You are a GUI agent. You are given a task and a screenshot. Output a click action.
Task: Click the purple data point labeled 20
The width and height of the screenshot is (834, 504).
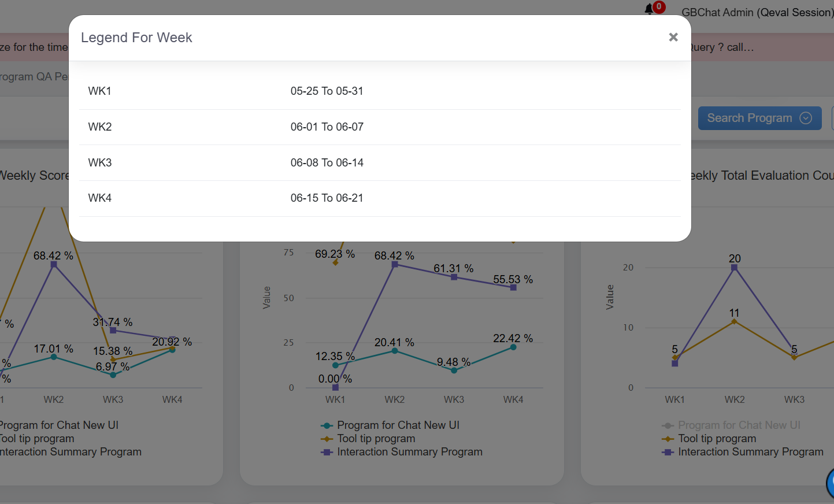[x=734, y=268]
